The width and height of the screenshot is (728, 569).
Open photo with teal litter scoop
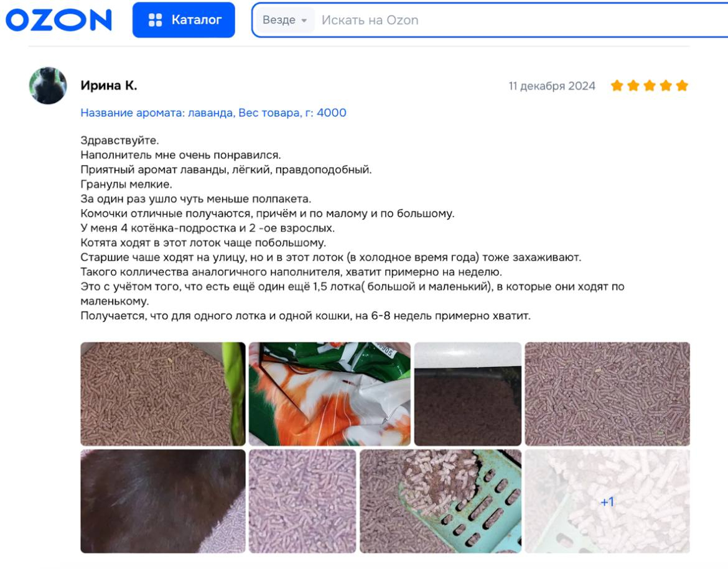[441, 501]
